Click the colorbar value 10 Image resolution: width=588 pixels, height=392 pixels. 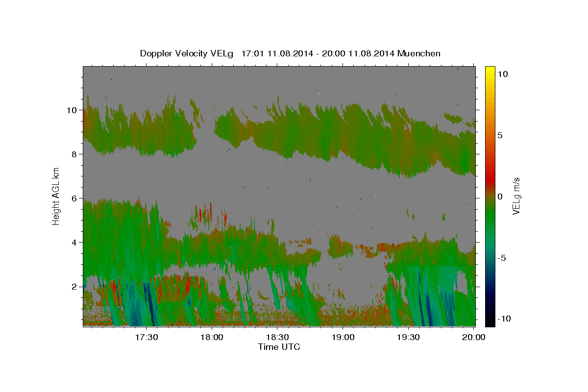pos(503,74)
